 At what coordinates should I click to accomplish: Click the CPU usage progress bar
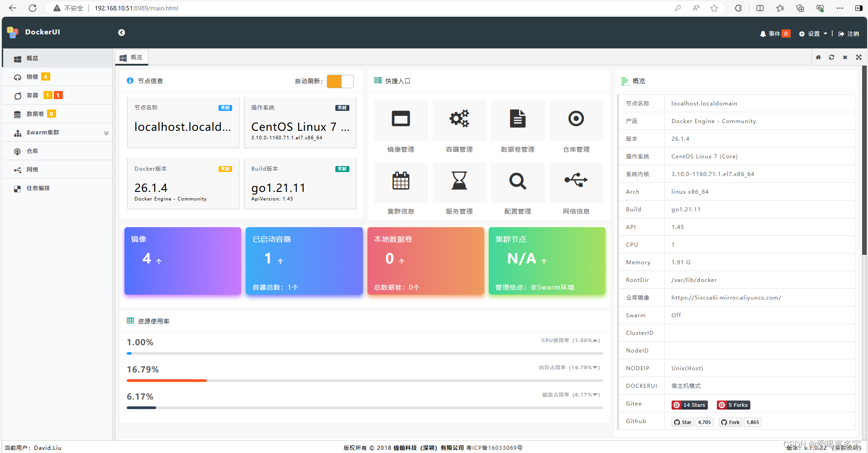(x=365, y=353)
